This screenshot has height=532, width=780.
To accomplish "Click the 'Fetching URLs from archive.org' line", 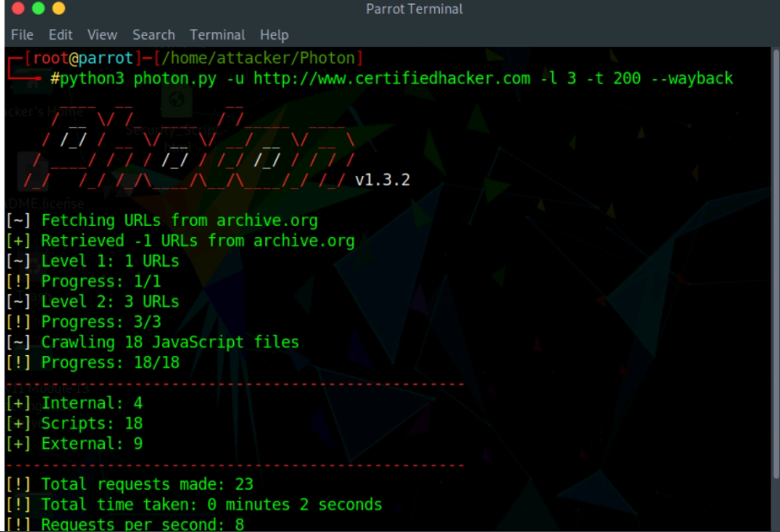I will 179,221.
